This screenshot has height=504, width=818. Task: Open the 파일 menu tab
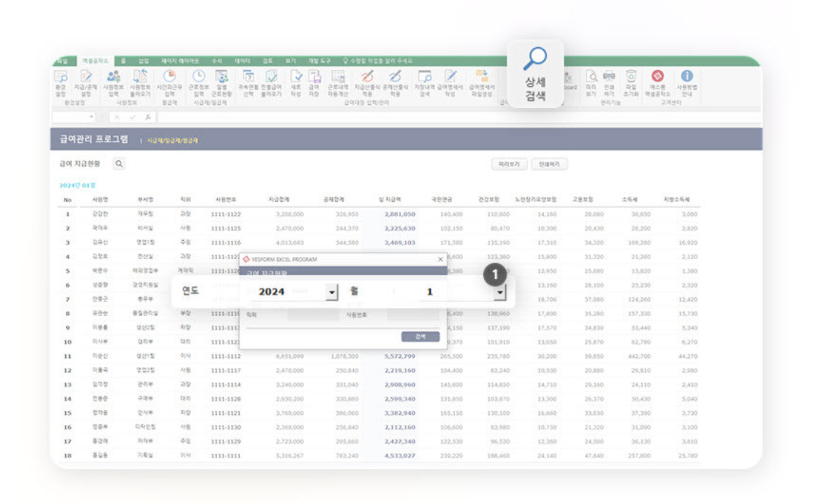[63, 60]
